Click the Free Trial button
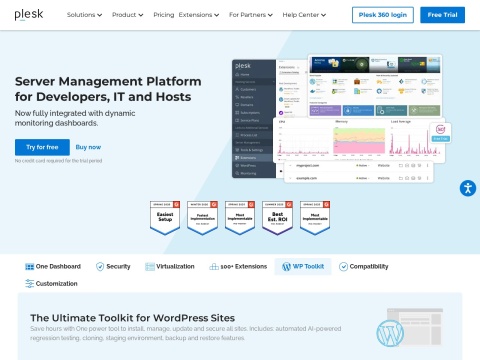The width and height of the screenshot is (480, 360). (x=442, y=15)
